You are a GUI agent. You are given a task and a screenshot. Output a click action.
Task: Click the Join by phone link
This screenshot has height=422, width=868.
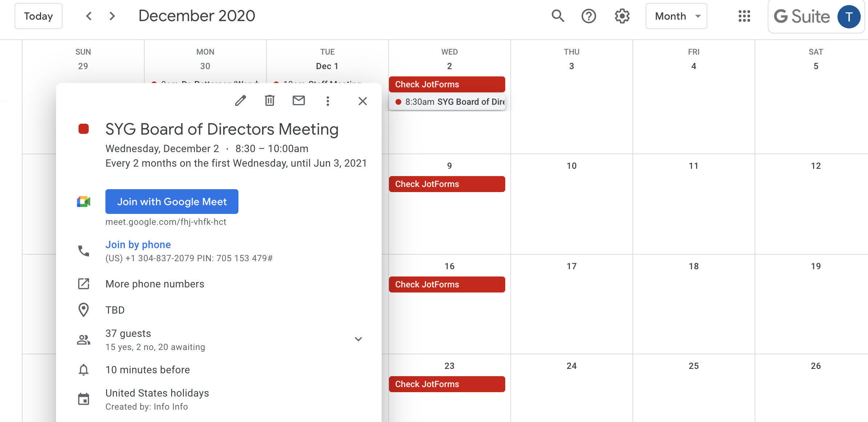(x=138, y=244)
